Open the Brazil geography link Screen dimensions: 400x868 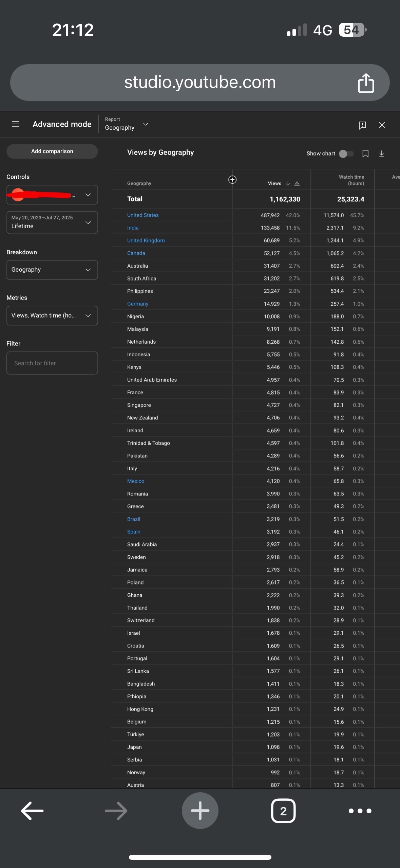click(134, 519)
